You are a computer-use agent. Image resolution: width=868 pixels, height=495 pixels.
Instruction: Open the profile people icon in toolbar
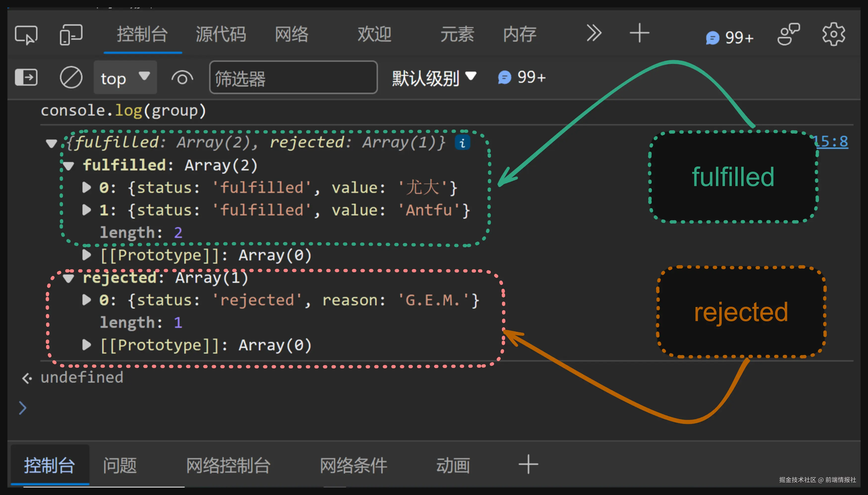pos(788,34)
